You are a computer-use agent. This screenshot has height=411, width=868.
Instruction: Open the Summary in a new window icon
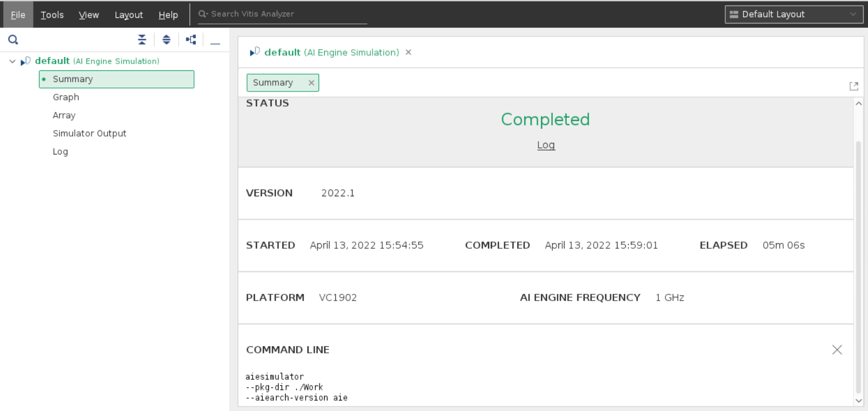click(853, 86)
